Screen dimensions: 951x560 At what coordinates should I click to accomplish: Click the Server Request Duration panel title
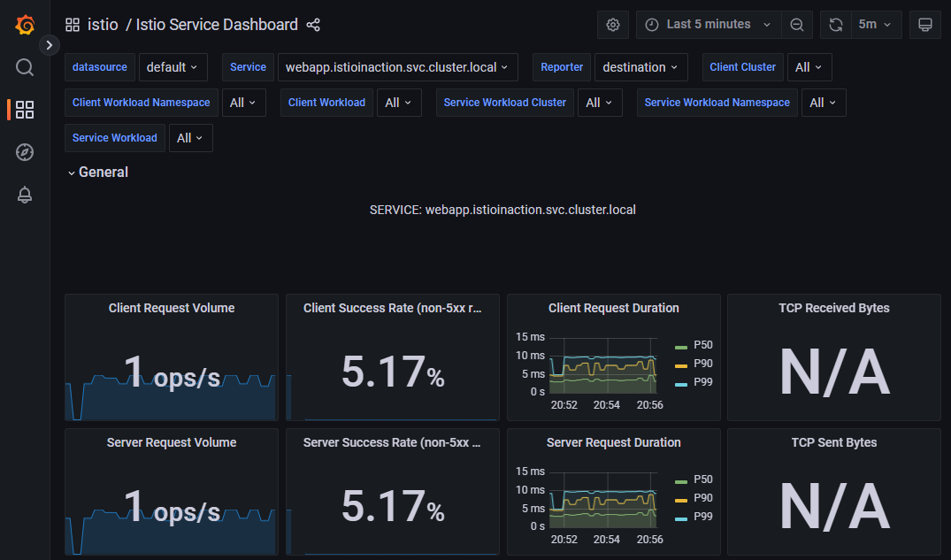click(614, 443)
